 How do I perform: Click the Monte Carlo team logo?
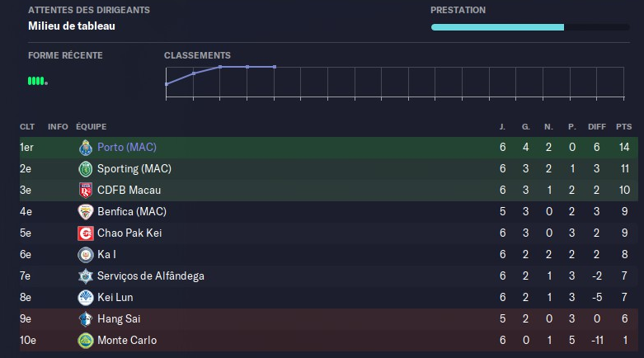(85, 341)
